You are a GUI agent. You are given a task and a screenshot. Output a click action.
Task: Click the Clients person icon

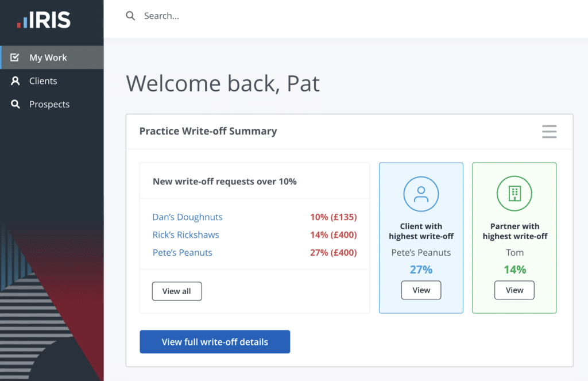click(x=16, y=81)
